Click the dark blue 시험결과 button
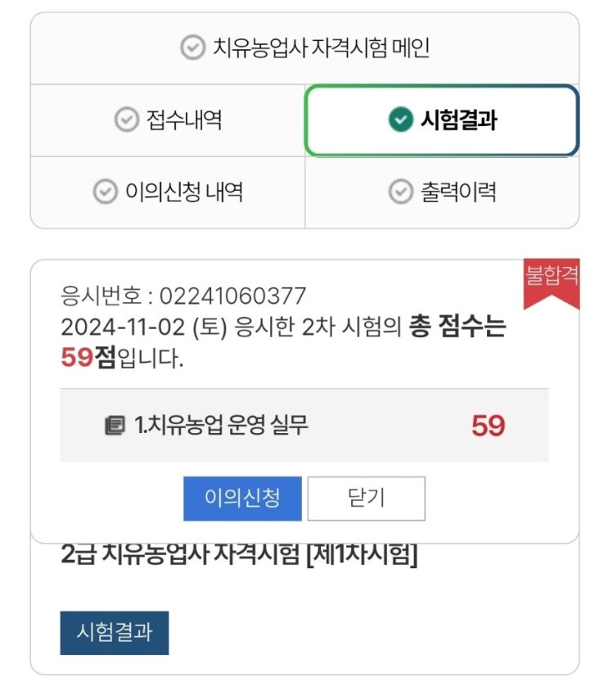This screenshot has width=608, height=700. click(x=114, y=632)
